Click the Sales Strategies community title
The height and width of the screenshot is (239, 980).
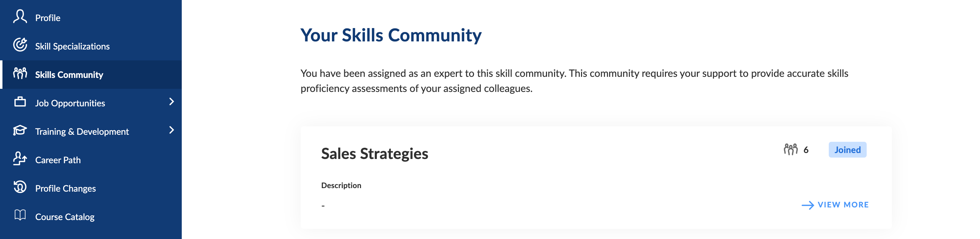pos(375,154)
